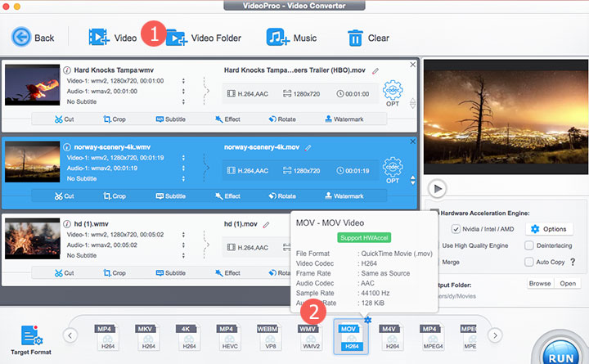
Task: Expand Video-1 track selector for norway-scenery-4k
Action: point(183,158)
